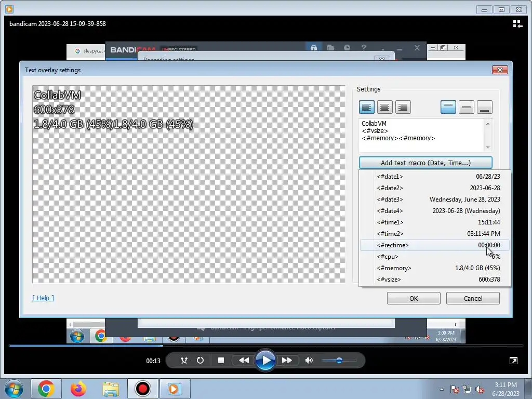This screenshot has width=532, height=399.
Task: Open the Add text macro dropdown
Action: click(425, 163)
